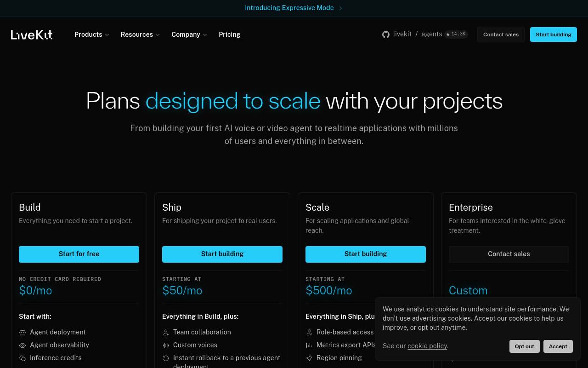Click the $500/mo price
The image size is (588, 368).
pyautogui.click(x=329, y=291)
